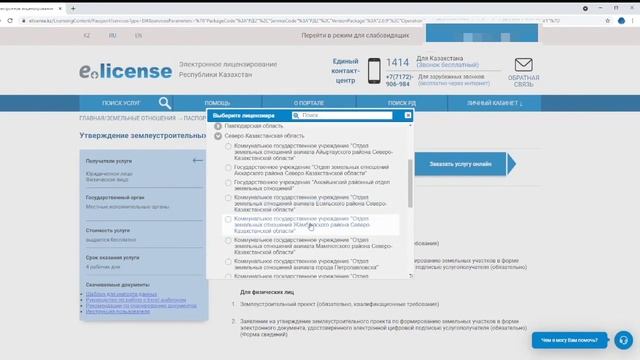Click the magnifier icon beside Поиск услуг

coord(164,103)
